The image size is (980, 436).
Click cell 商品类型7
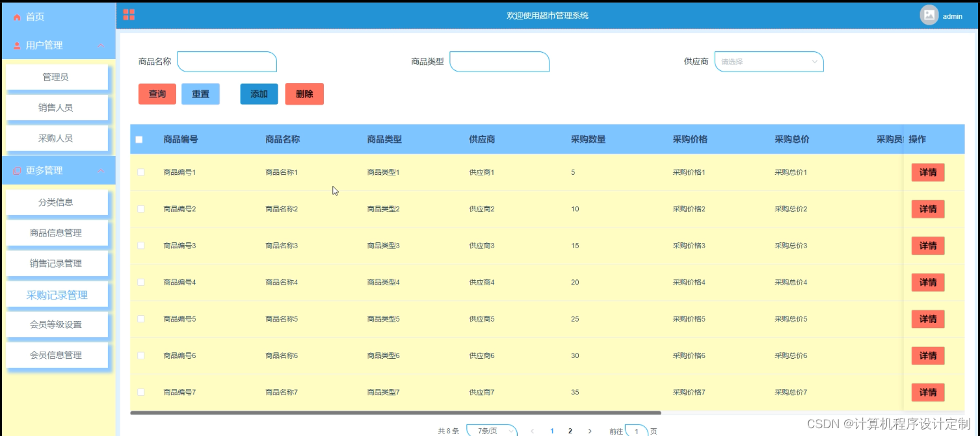(x=384, y=392)
